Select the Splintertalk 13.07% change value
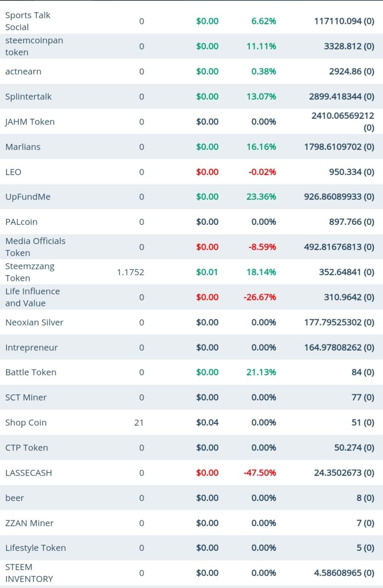This screenshot has width=383, height=588. 261,96
